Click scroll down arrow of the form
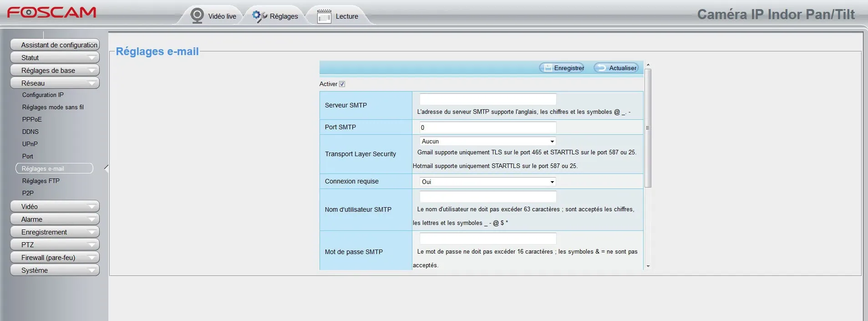868x321 pixels. point(648,266)
